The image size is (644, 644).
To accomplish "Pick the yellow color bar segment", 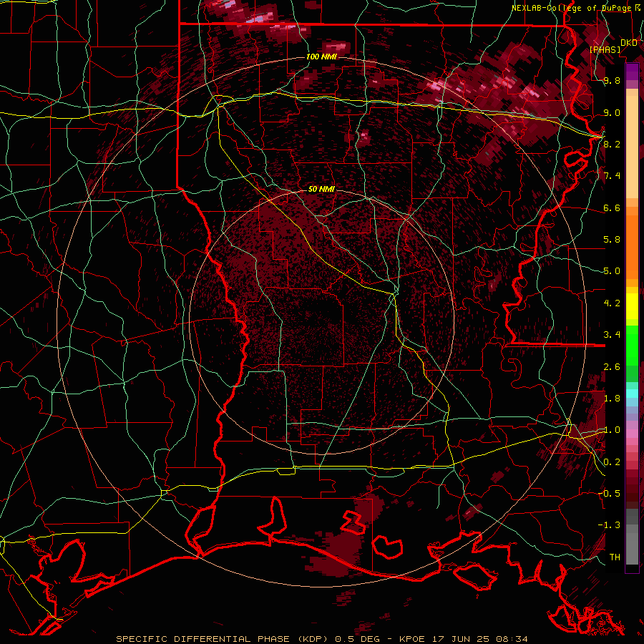I will [632, 306].
